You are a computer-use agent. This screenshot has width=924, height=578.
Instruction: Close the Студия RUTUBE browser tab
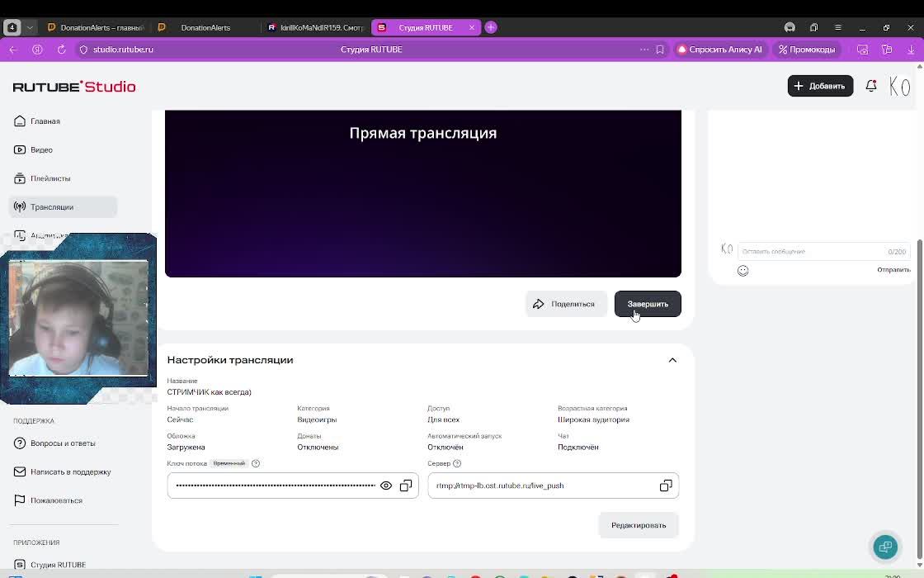(471, 28)
